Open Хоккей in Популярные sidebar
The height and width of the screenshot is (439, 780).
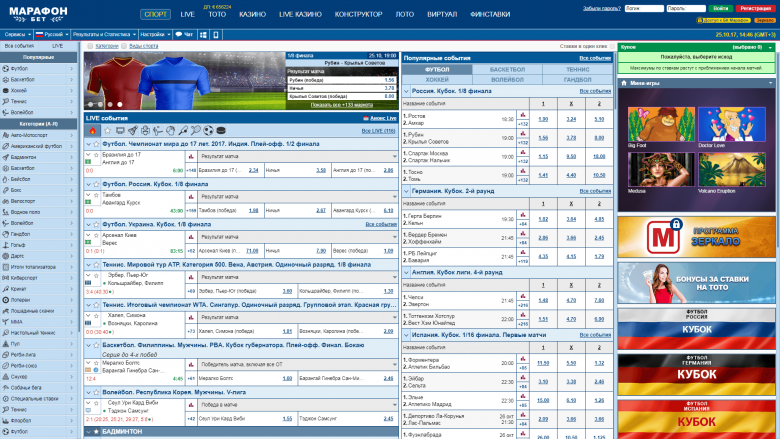point(39,90)
